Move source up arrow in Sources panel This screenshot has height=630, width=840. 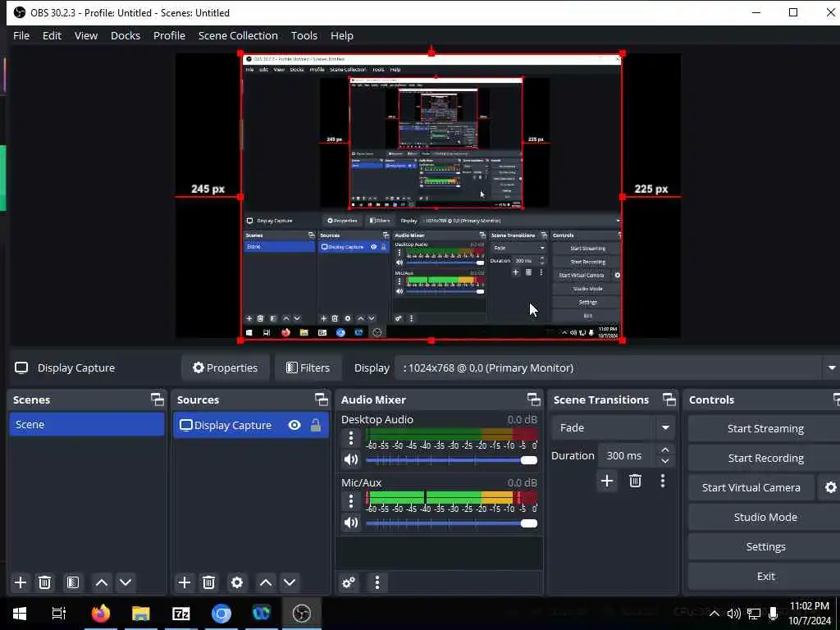point(266,582)
